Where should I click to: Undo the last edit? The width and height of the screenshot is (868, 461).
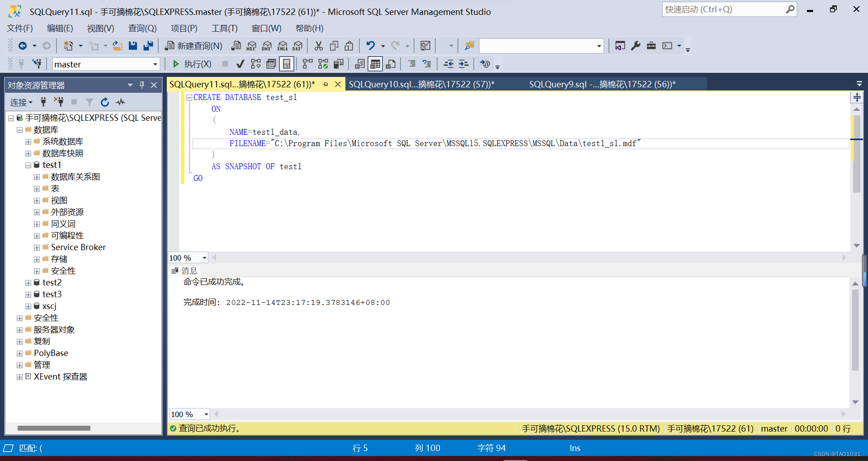click(370, 46)
